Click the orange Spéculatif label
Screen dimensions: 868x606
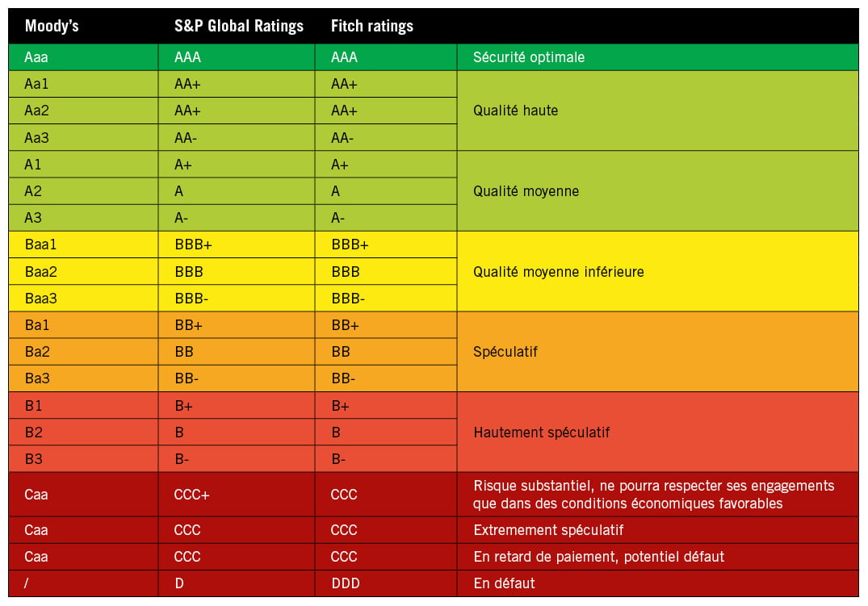[505, 352]
